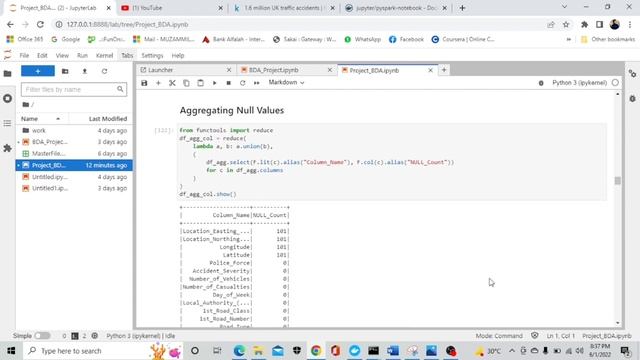Open the Tabs menu
The image size is (640, 360).
tap(127, 56)
